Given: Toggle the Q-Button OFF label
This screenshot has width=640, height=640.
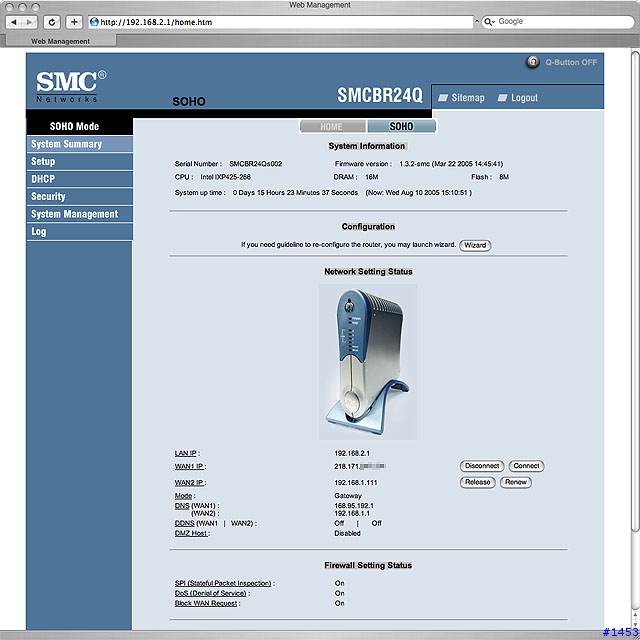Looking at the screenshot, I should [571, 62].
